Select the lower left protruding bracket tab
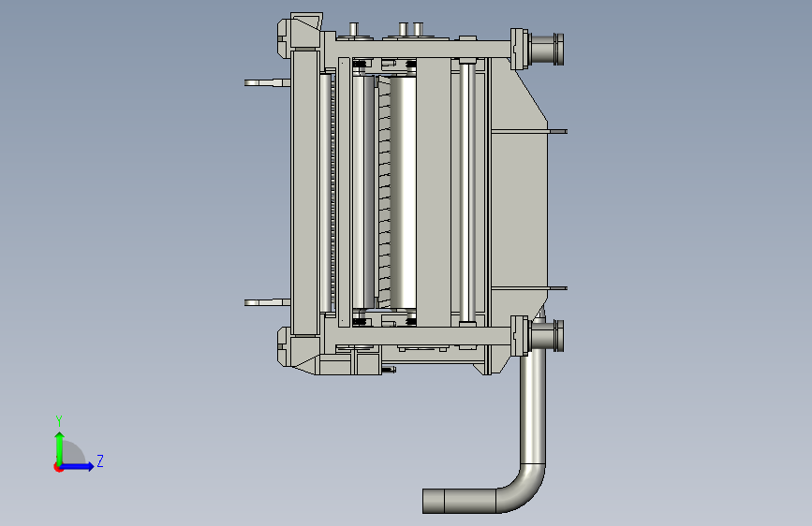Screen dimensions: 812x526 coord(267,302)
